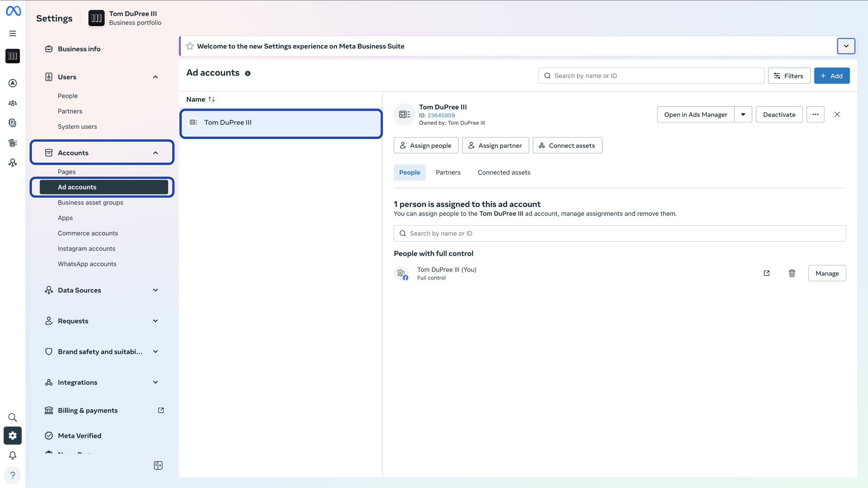Collapse the sidebar with panel toggle icon
Viewport: 868px width, 488px height.
click(158, 465)
